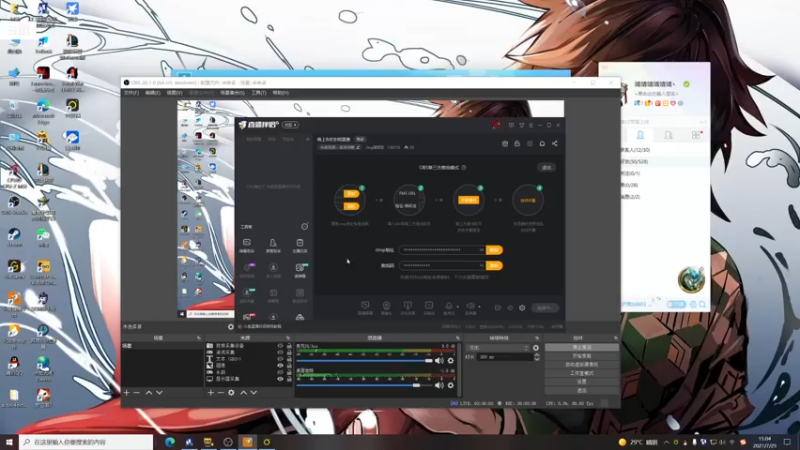Open QQ groups tab icon
Image resolution: width=800 pixels, height=450 pixels.
point(668,135)
